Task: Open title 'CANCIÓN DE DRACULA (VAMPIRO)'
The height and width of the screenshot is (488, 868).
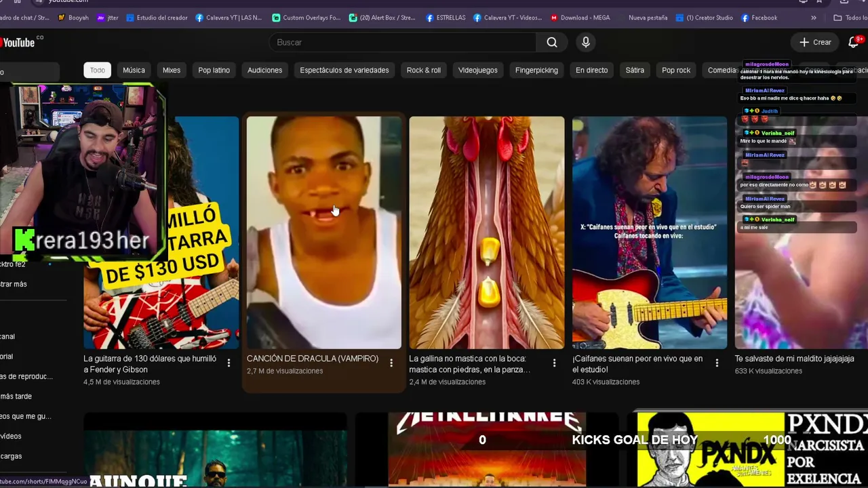Action: click(313, 359)
